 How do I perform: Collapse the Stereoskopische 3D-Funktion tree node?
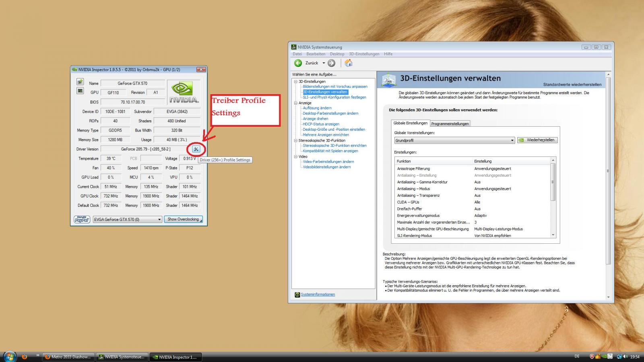(296, 140)
